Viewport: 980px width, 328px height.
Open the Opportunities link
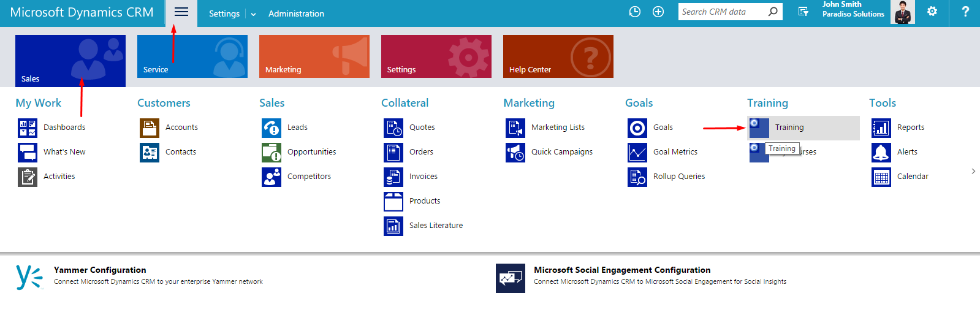pos(311,152)
